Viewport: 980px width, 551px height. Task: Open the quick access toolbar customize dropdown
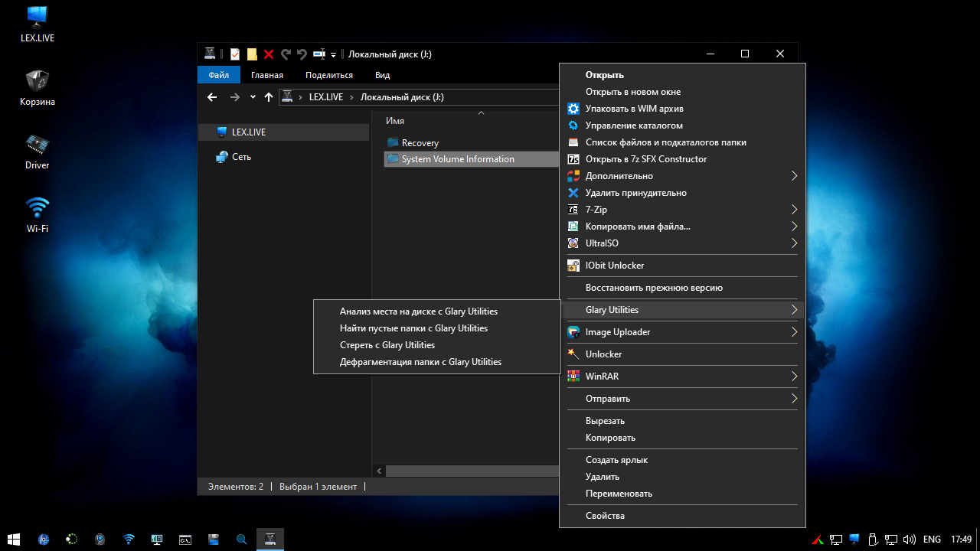(334, 55)
